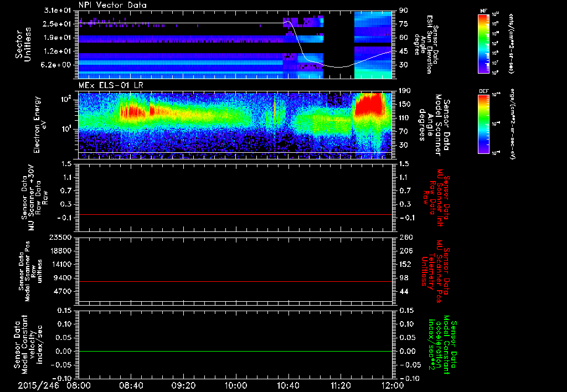Click the 44 telemetry tick label
The image size is (567, 392).
point(404,291)
